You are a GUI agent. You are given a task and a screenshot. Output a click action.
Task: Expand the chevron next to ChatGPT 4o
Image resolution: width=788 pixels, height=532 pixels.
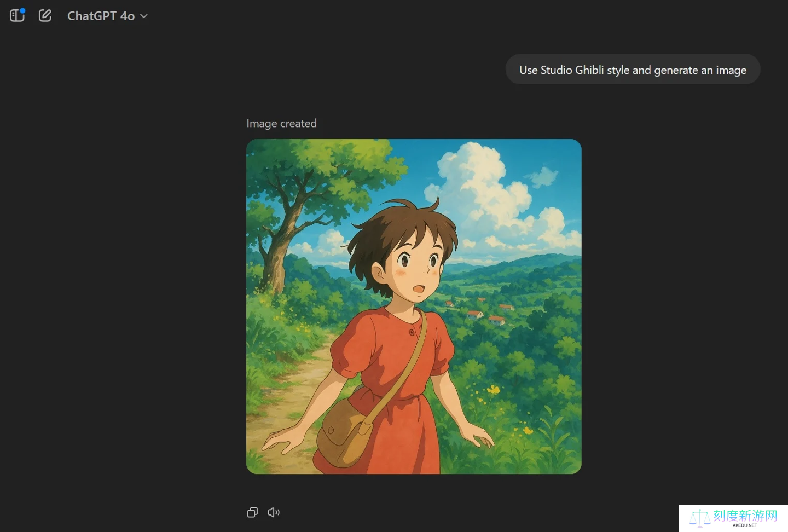144,16
